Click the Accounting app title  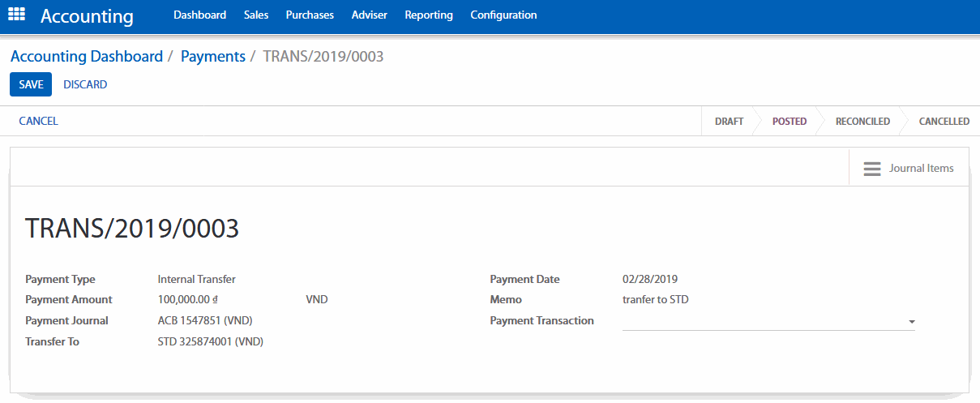[87, 15]
